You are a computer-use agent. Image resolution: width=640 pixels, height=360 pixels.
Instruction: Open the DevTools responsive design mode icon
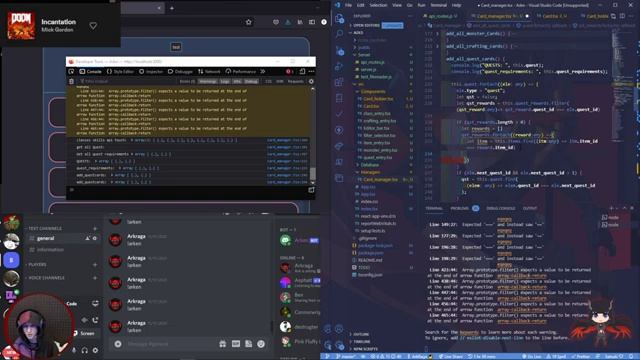[302, 71]
